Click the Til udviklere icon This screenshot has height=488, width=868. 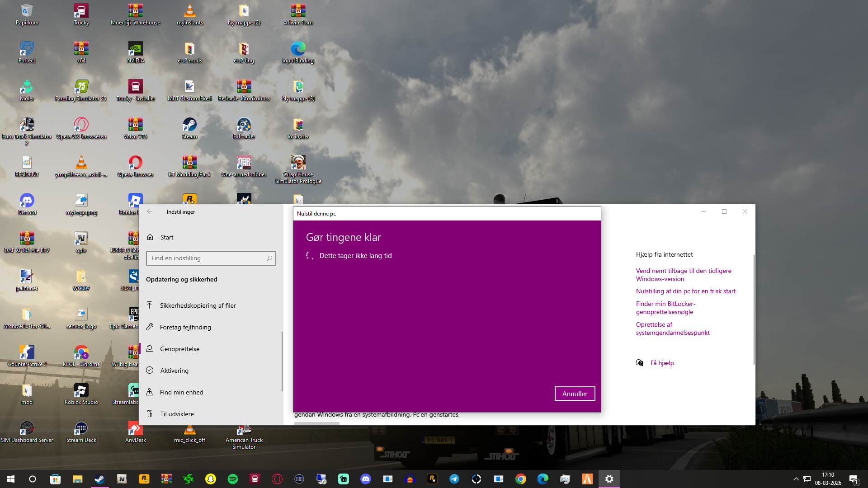[150, 414]
